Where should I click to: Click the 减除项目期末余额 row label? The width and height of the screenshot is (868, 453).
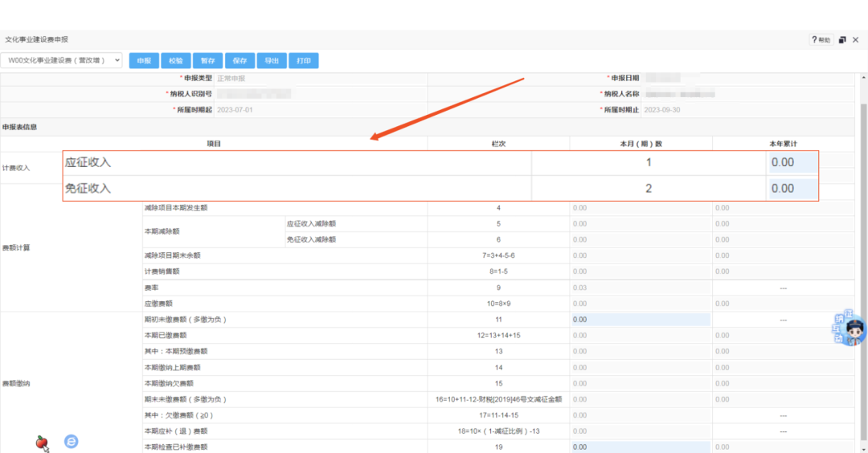(x=173, y=255)
